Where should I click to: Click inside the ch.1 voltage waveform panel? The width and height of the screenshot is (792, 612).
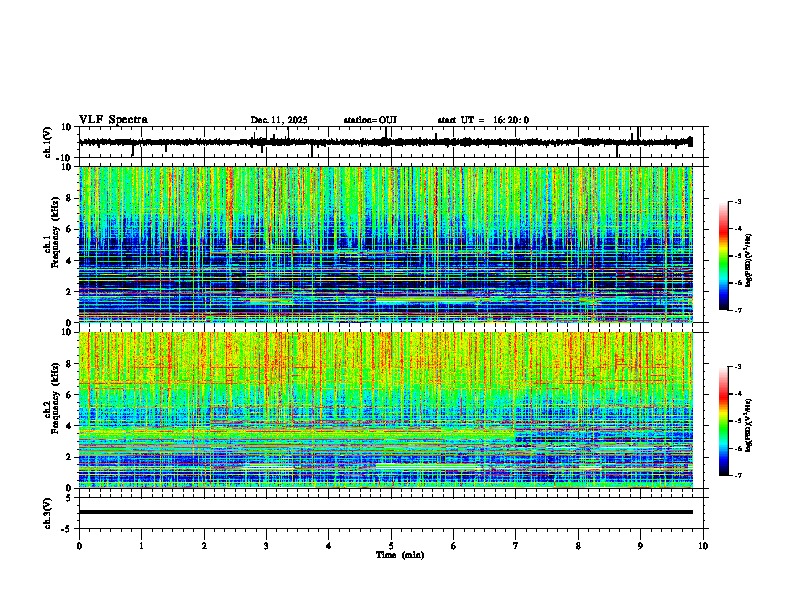pos(391,142)
